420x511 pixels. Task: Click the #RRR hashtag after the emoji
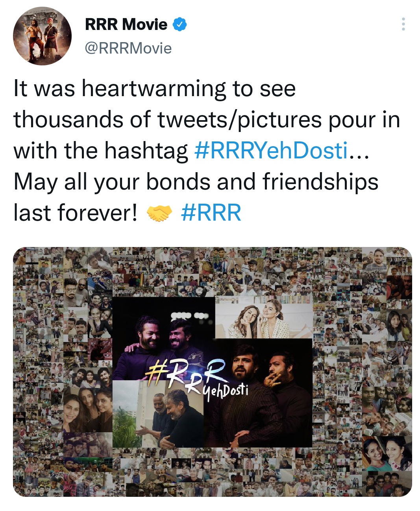coord(211,213)
